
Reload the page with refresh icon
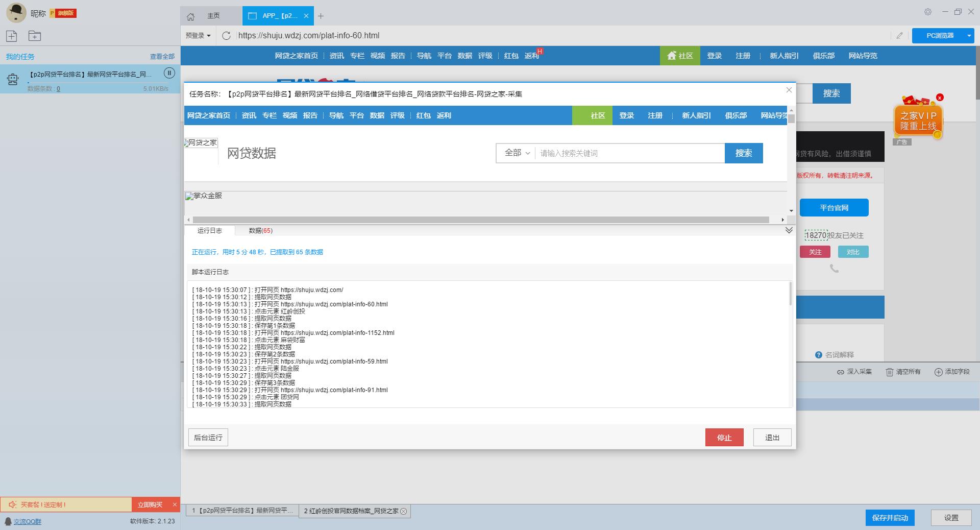click(x=227, y=35)
